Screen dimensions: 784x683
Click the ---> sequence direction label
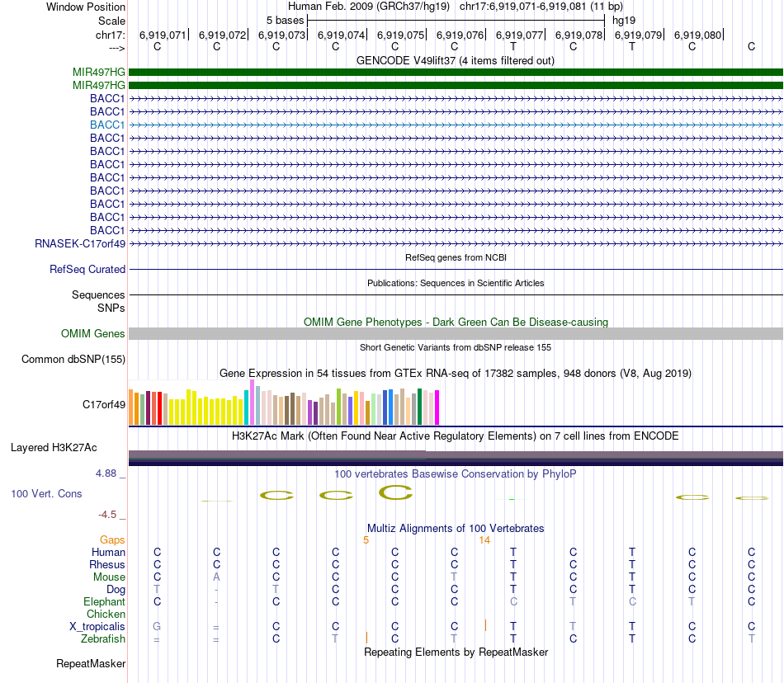click(116, 48)
